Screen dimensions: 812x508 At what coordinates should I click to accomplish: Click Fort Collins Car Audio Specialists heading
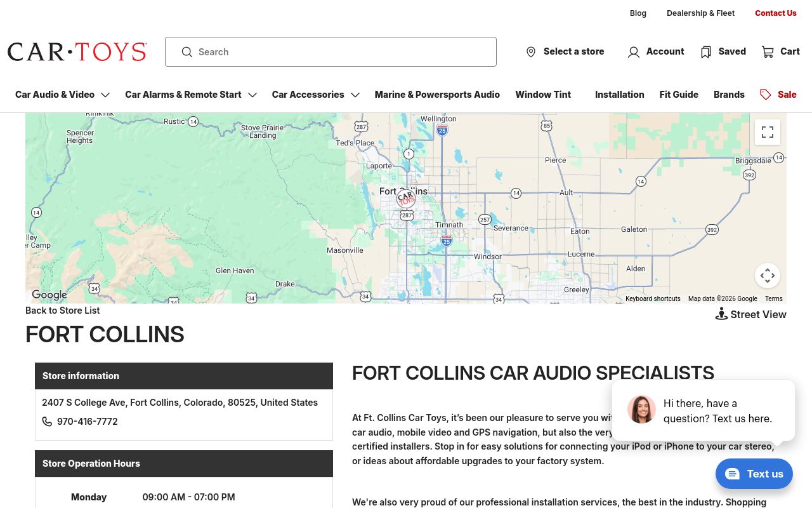click(x=533, y=373)
